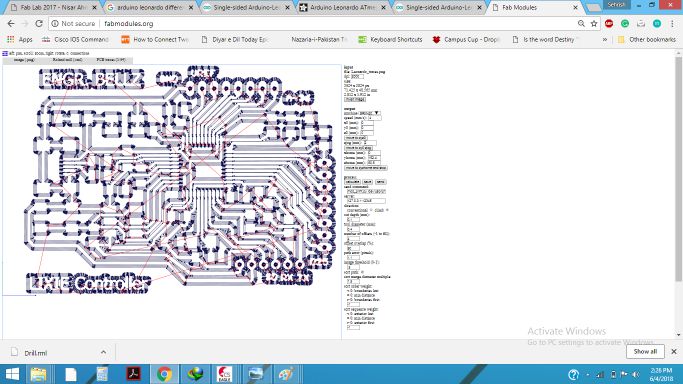Open Adobe Acrobat from the taskbar
This screenshot has width=683, height=384.
(133, 374)
